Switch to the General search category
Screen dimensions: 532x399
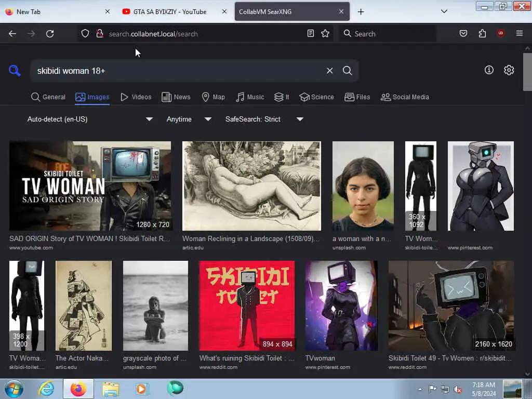click(48, 97)
